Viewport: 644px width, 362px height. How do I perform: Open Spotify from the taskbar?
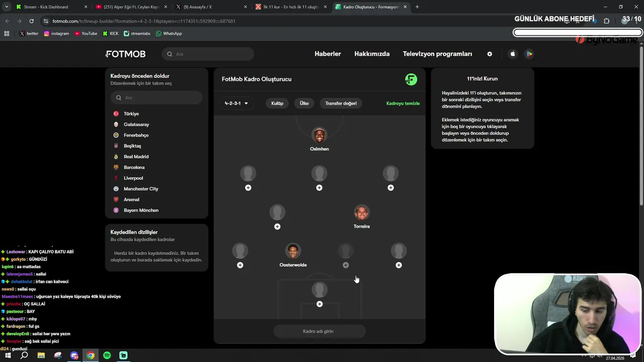pyautogui.click(x=107, y=355)
